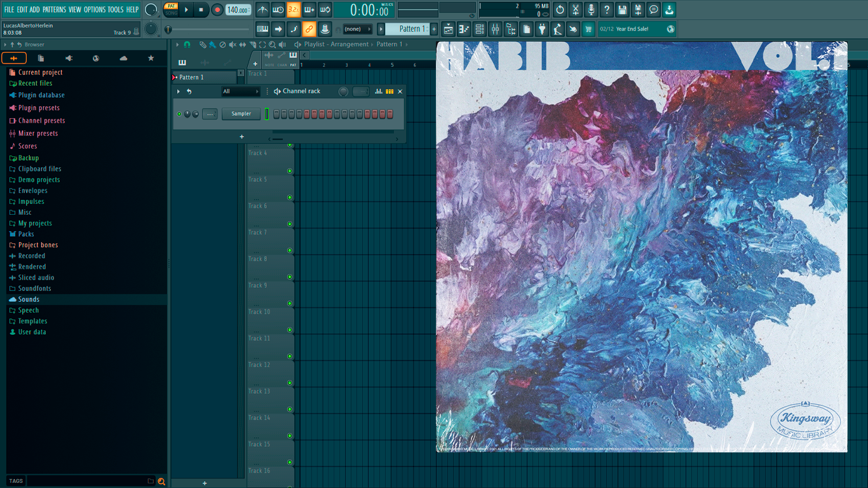Toggle Track 5 green mute light
The height and width of the screenshot is (488, 868).
pyautogui.click(x=290, y=197)
